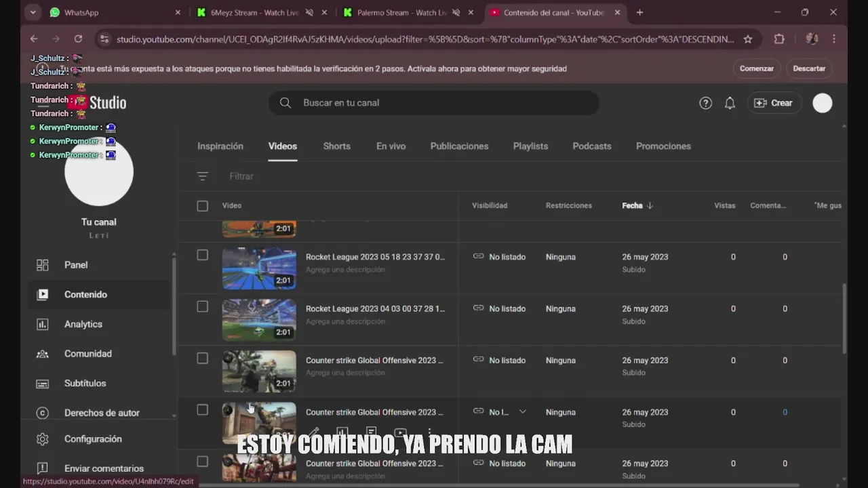Viewport: 868px width, 488px height.
Task: Close the WhatsApp browser tab
Action: (x=178, y=12)
